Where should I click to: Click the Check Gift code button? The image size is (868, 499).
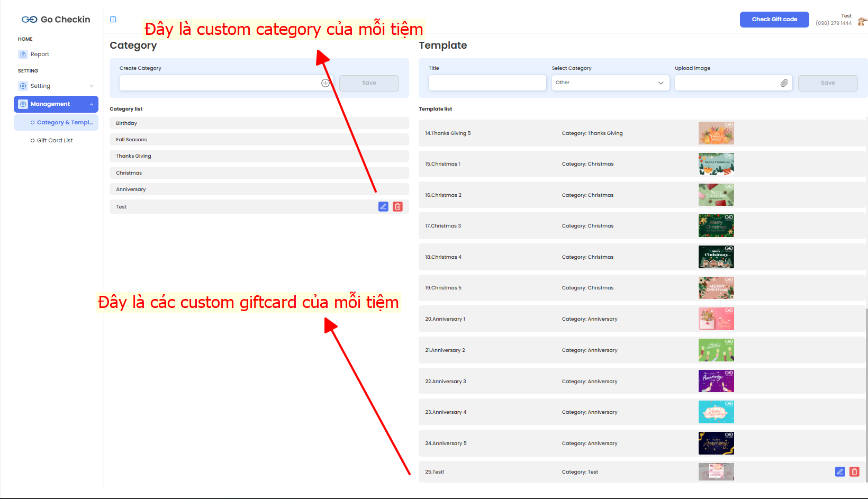(x=774, y=20)
